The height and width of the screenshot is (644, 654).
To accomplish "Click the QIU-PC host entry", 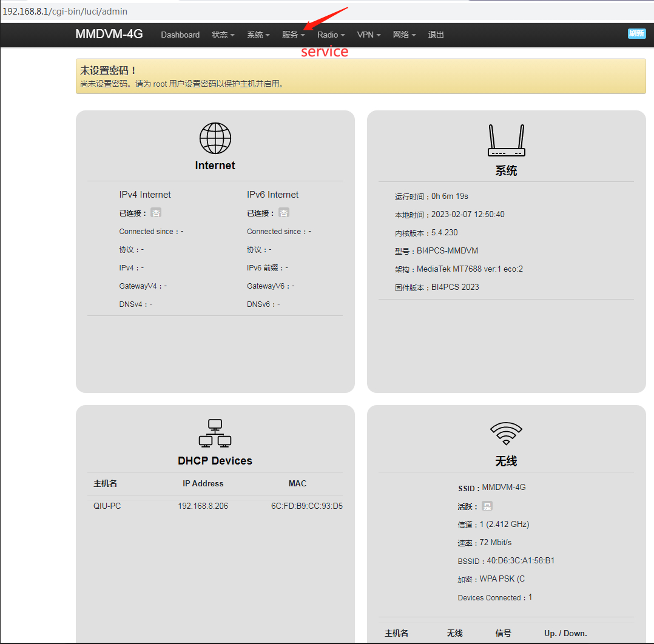I will click(107, 506).
